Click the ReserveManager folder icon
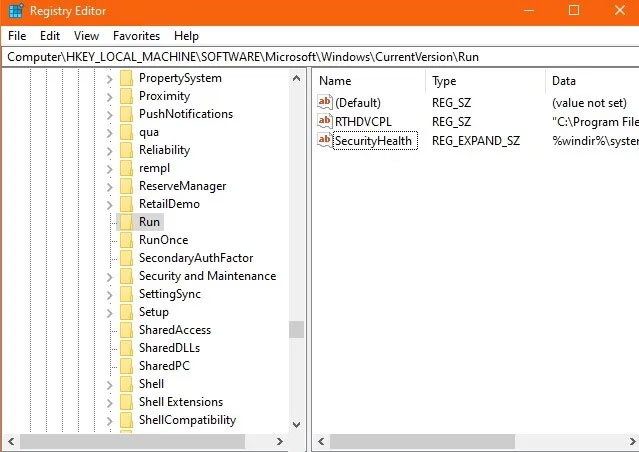The image size is (639, 452). coord(126,186)
